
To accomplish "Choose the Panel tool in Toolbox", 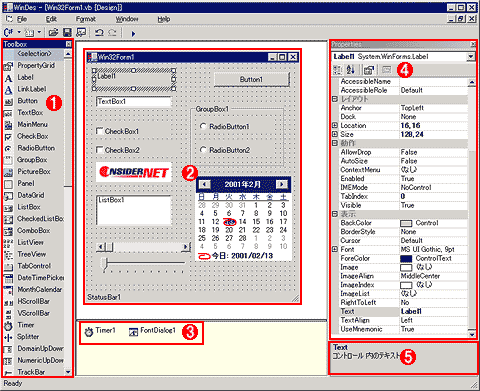I will 26,183.
